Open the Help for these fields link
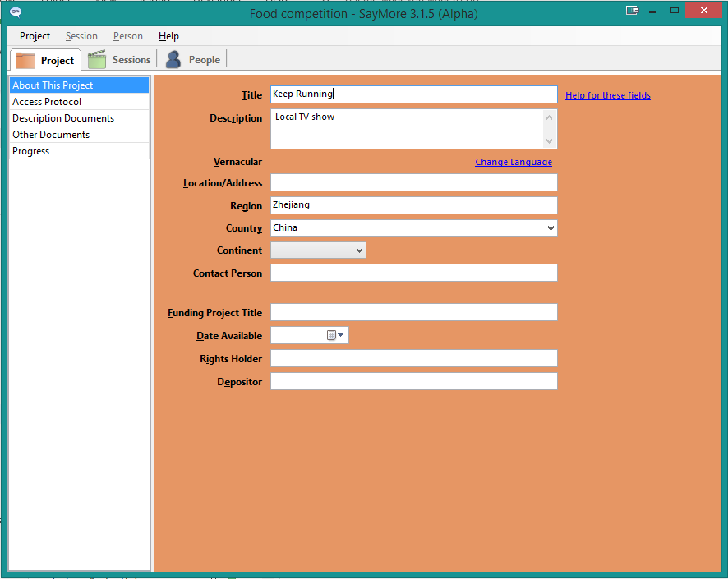 pyautogui.click(x=608, y=95)
